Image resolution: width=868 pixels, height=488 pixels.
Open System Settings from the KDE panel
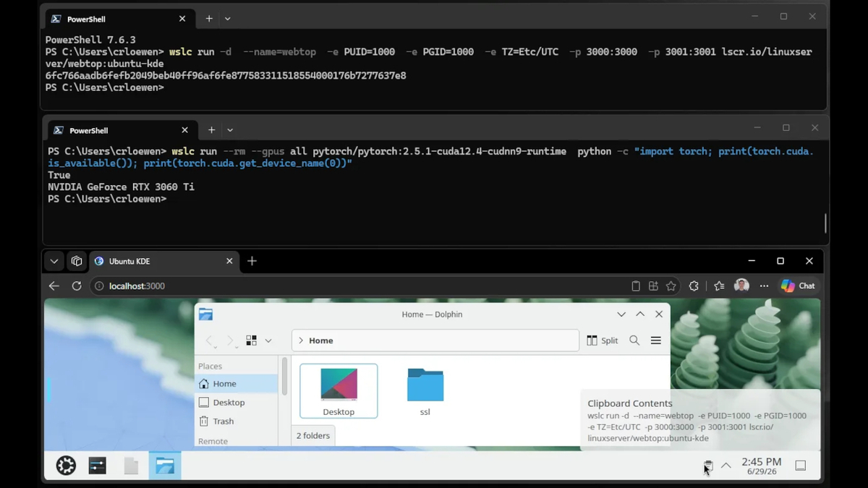click(x=98, y=466)
